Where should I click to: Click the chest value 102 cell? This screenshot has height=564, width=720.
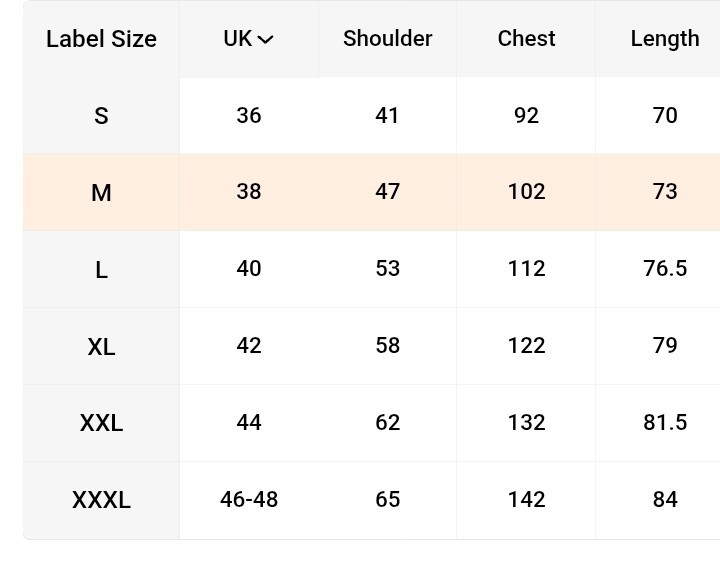click(526, 192)
